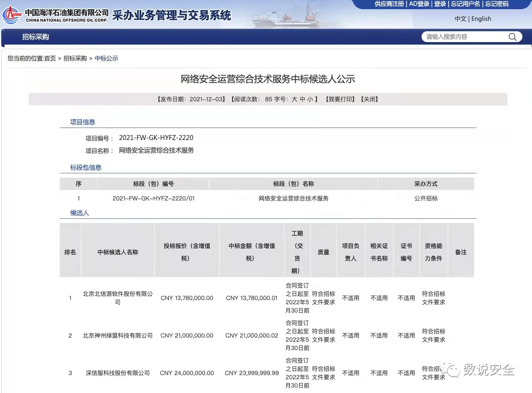The width and height of the screenshot is (532, 393).
Task: Click the page title 网络安全运营综合技术服务中标候选人公示
Action: pyautogui.click(x=268, y=79)
